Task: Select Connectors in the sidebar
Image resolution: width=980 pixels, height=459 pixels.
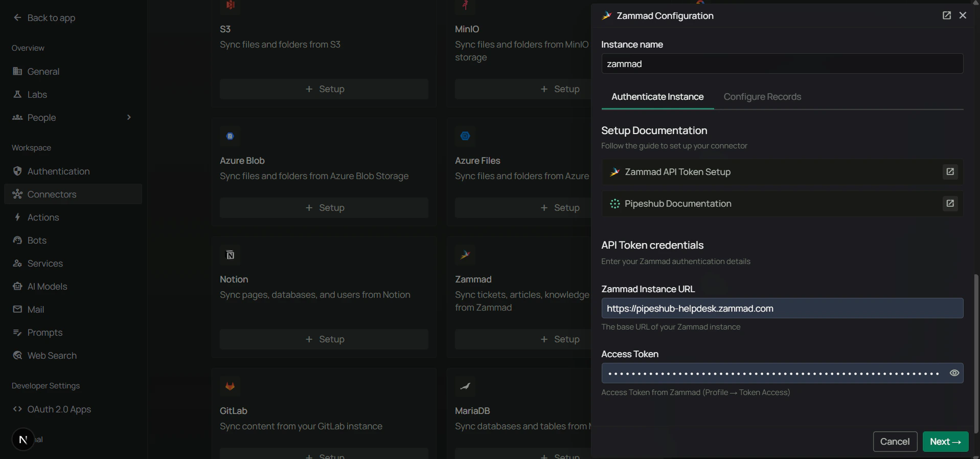Action: [x=73, y=194]
